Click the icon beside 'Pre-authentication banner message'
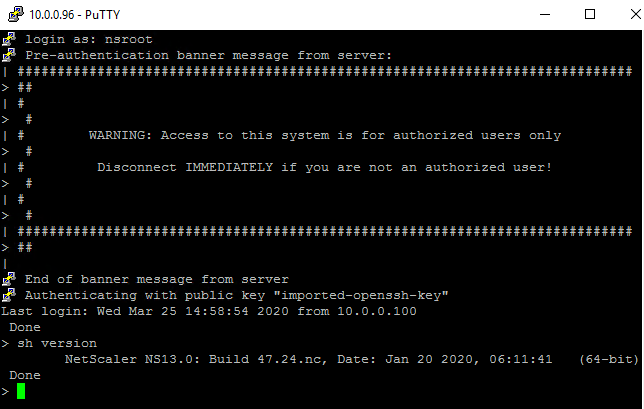 click(10, 54)
